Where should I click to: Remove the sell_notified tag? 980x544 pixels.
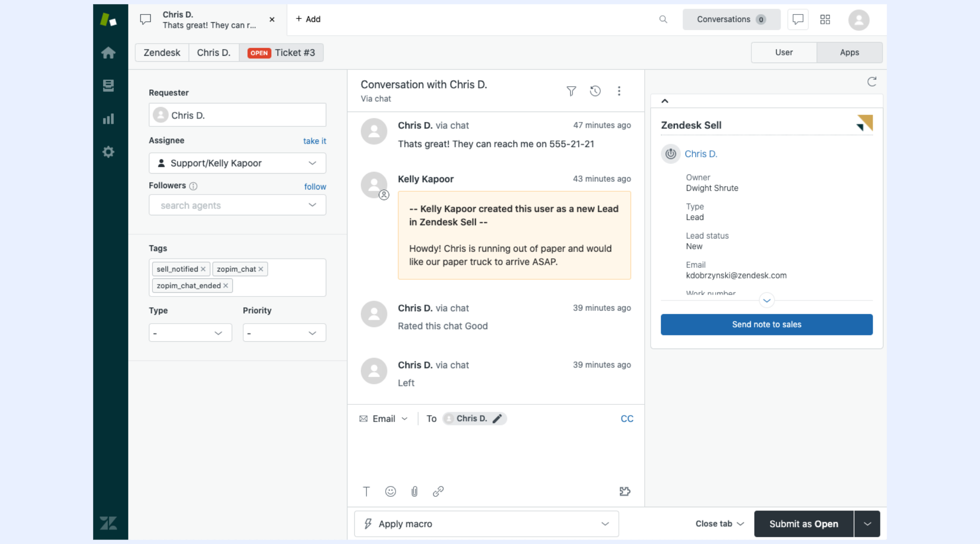click(203, 269)
